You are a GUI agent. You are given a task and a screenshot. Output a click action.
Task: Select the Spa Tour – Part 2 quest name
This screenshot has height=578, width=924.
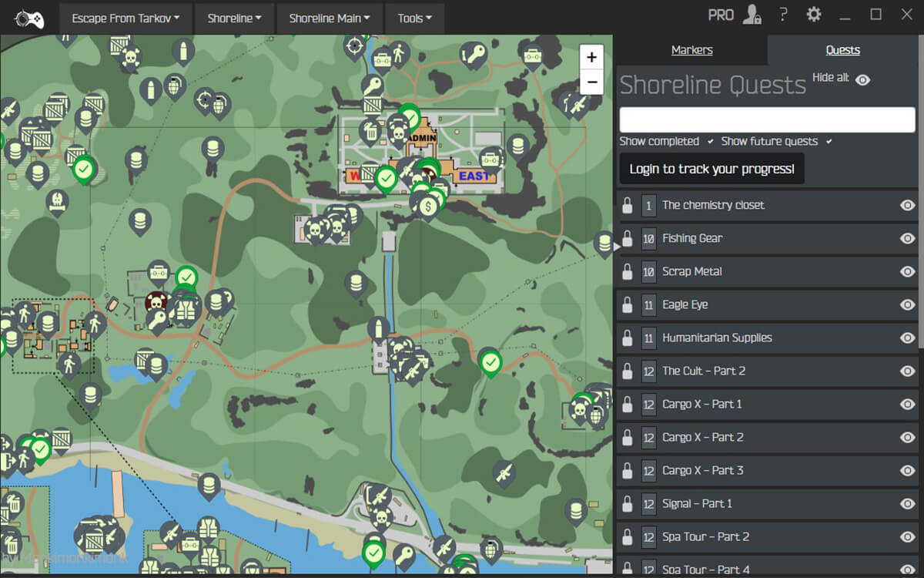(x=705, y=536)
